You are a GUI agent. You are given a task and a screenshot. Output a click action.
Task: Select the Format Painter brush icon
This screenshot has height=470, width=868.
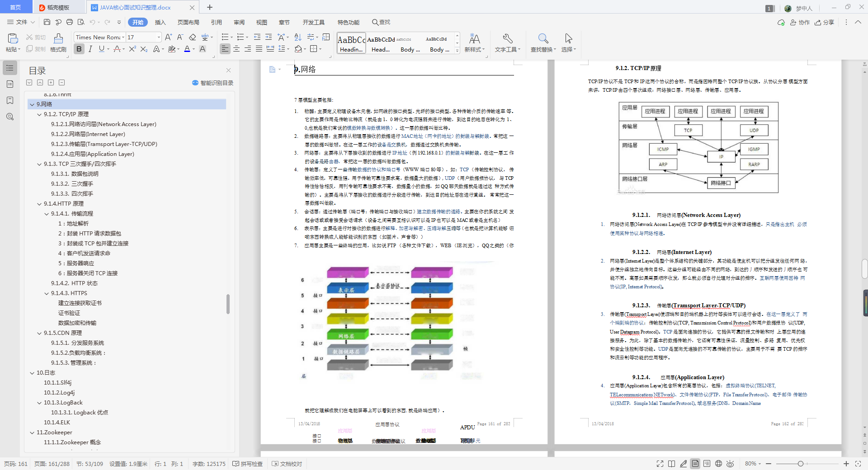pos(58,39)
